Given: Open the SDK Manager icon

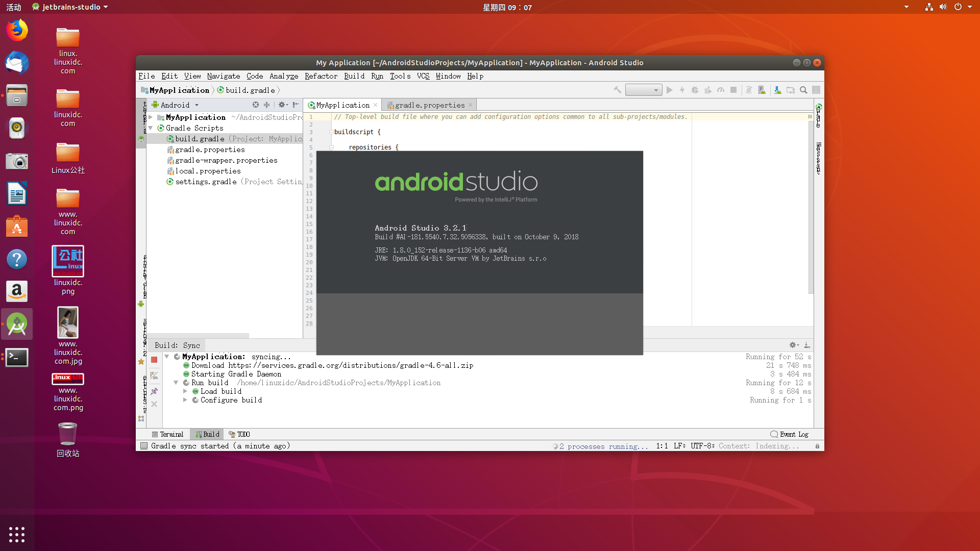Looking at the screenshot, I should (x=777, y=90).
